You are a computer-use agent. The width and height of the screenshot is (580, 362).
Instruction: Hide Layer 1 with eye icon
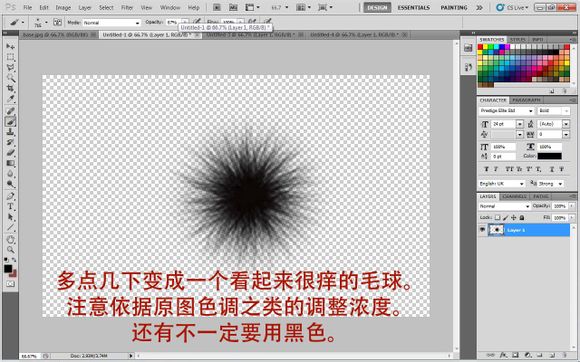(482, 230)
